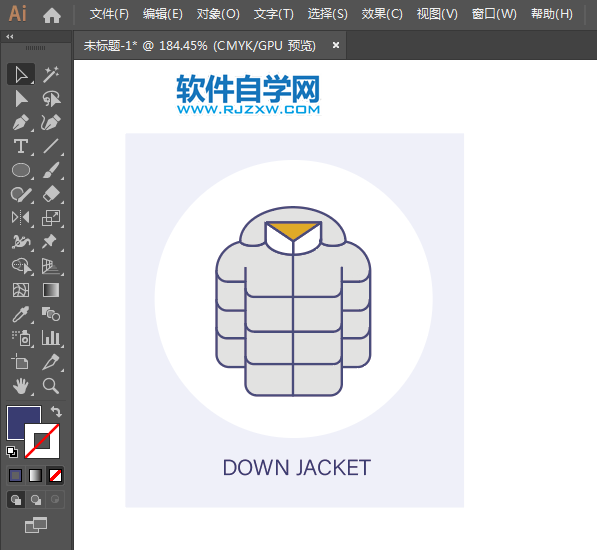
Task: Select the Scale tool
Action: 51,218
